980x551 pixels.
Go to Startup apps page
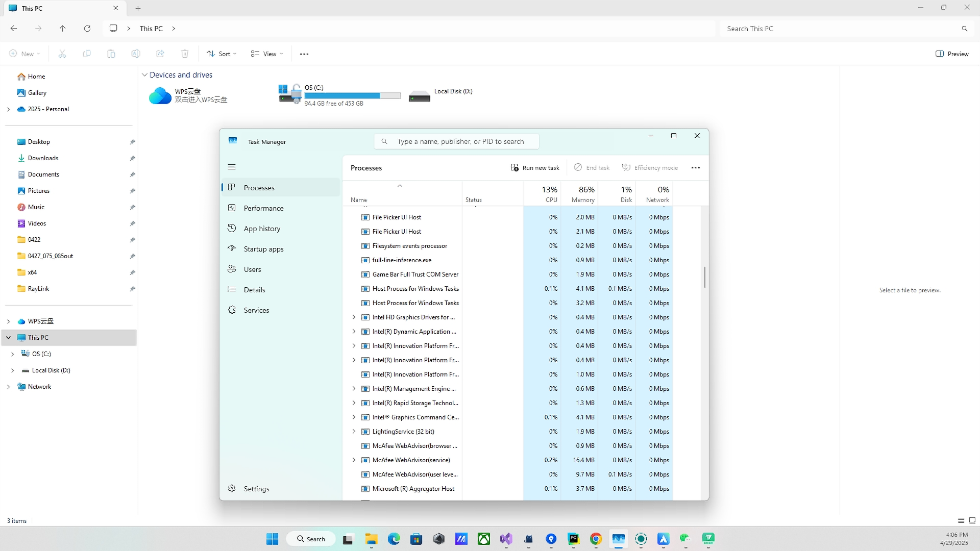pos(263,249)
